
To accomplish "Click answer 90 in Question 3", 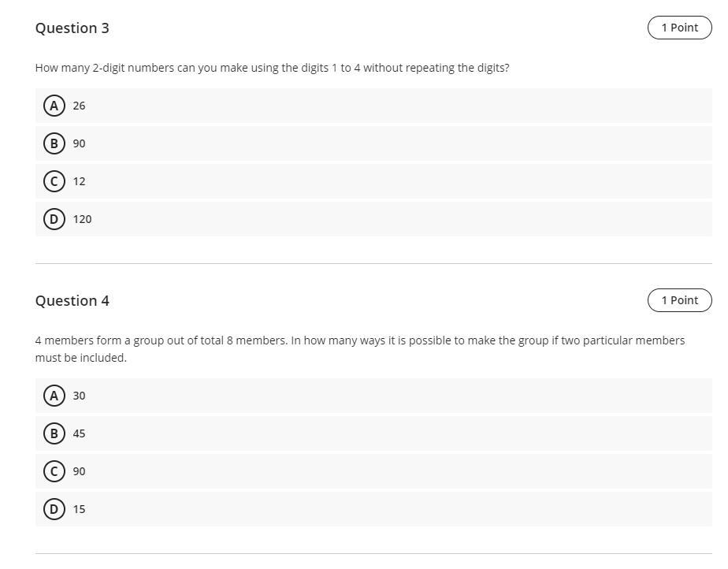I will click(79, 143).
